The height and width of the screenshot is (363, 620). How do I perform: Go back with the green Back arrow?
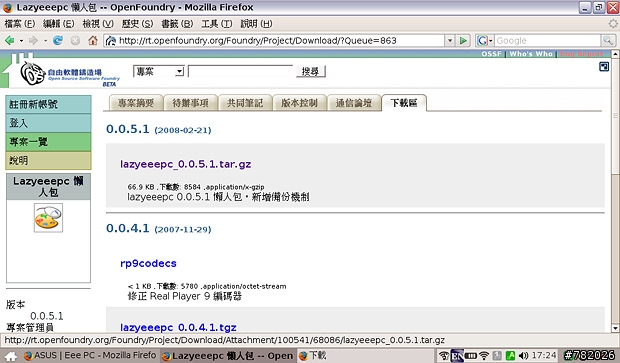pyautogui.click(x=9, y=40)
